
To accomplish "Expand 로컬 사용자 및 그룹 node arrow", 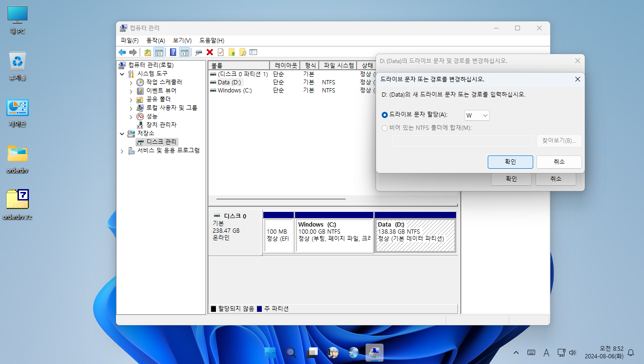I will click(x=131, y=108).
